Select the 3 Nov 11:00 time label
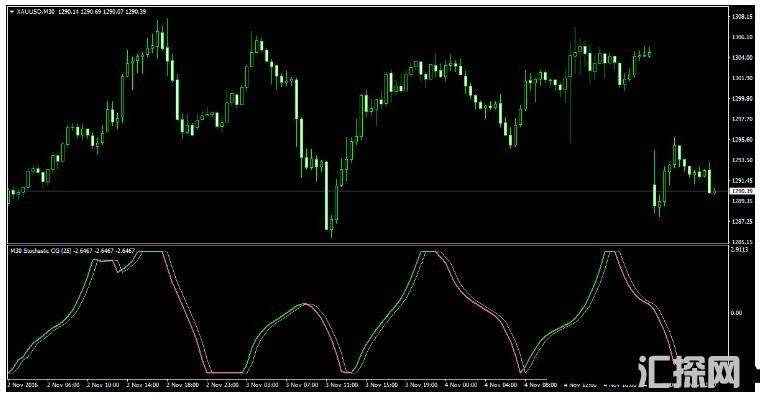760x396 pixels. coord(341,385)
